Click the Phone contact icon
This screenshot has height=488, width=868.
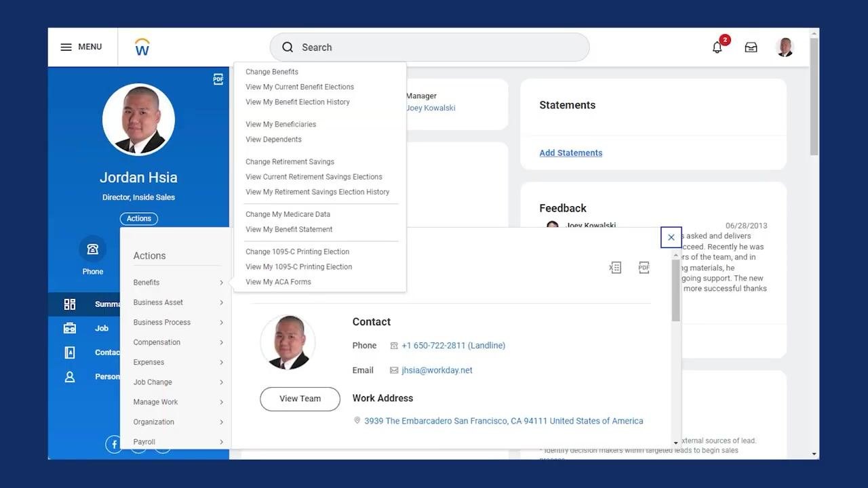(x=93, y=249)
